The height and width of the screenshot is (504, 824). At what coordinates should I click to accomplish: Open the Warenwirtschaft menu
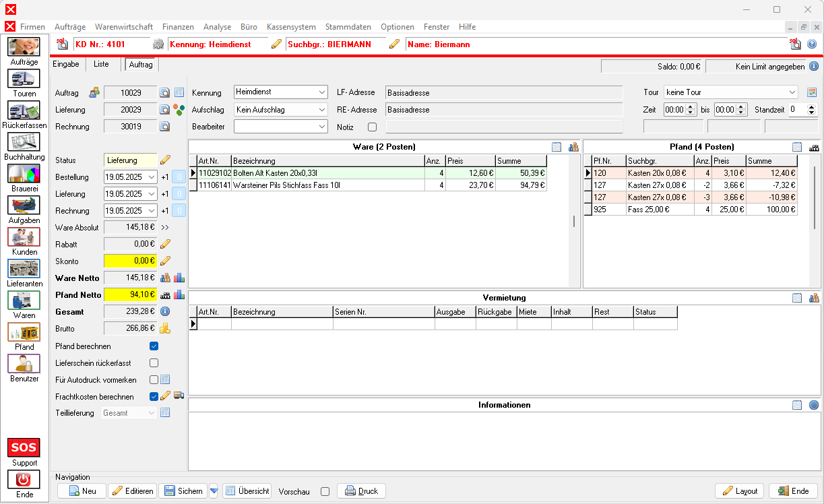(x=123, y=27)
